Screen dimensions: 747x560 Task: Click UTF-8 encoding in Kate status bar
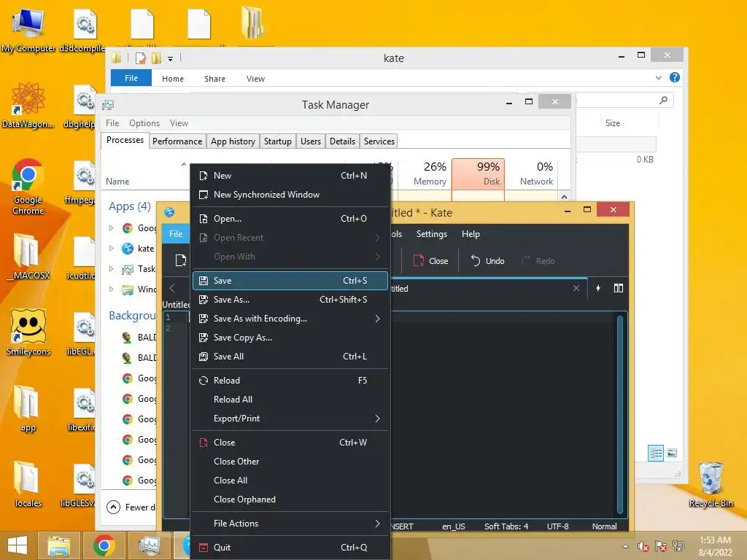click(x=558, y=526)
